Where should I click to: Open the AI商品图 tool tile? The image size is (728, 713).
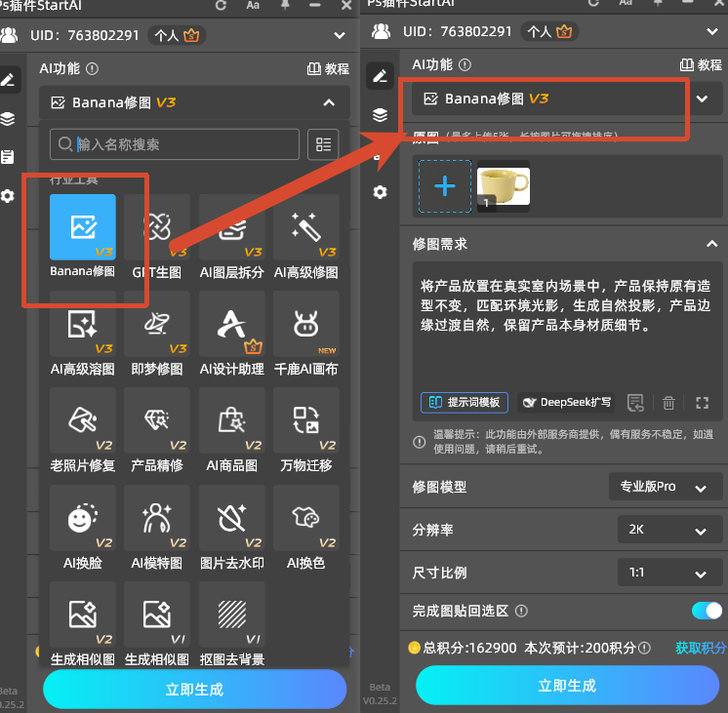(x=231, y=420)
